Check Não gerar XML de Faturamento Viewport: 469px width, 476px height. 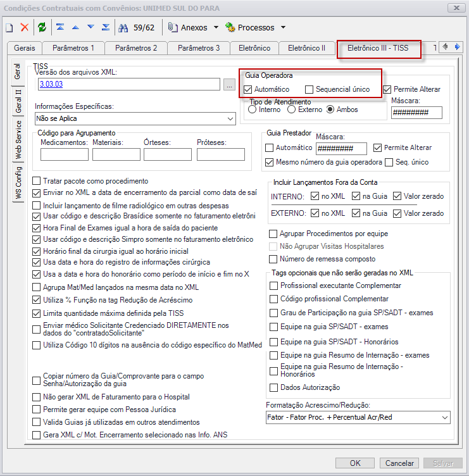[x=37, y=397]
